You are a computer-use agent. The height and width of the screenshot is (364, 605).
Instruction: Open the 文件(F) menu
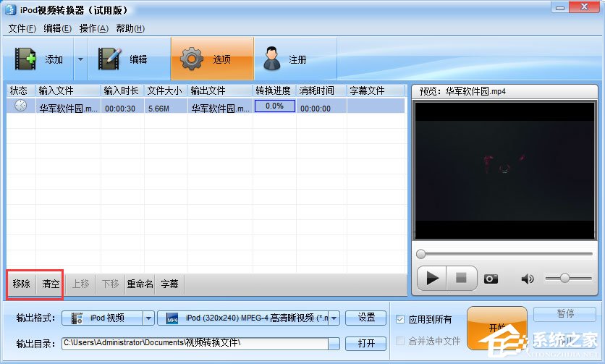tap(22, 28)
